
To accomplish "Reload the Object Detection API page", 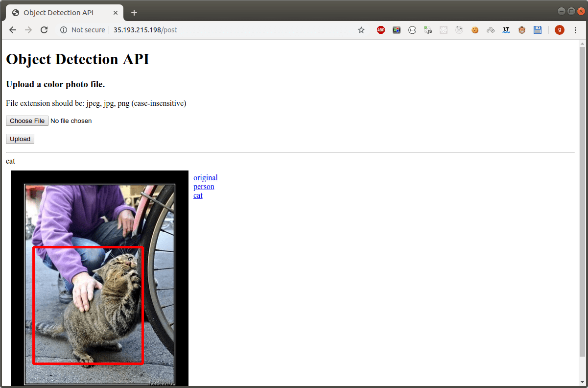I will 44,30.
